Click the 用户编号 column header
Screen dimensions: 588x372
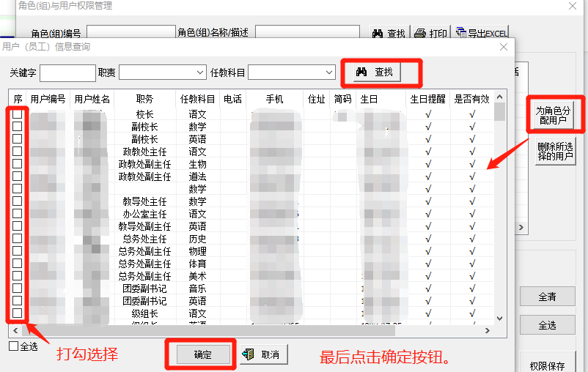48,99
